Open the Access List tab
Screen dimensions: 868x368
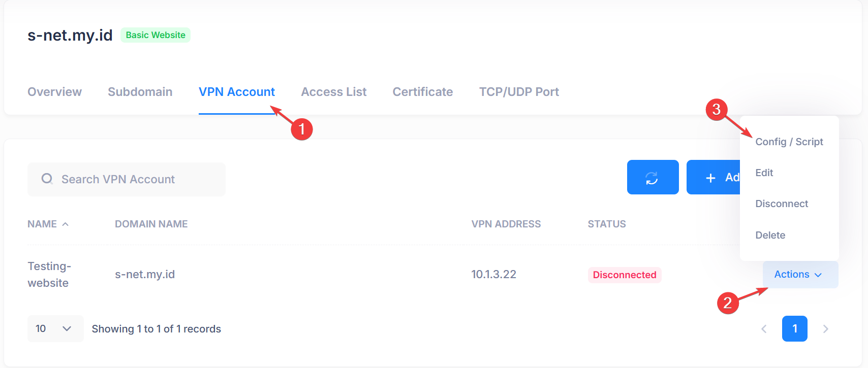(x=334, y=92)
